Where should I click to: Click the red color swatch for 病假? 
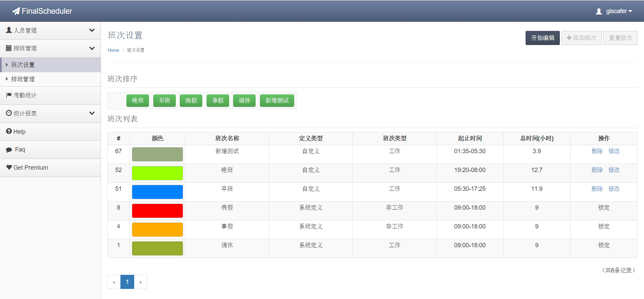157,211
